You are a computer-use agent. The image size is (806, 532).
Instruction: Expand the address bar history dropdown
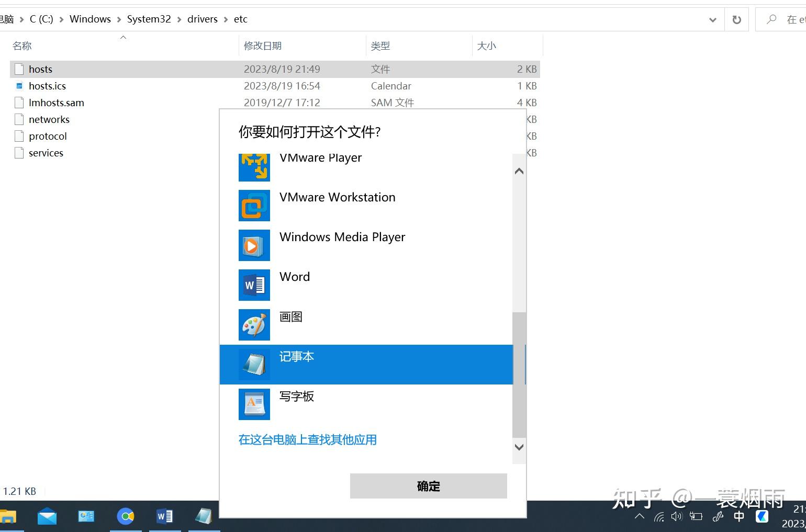712,20
